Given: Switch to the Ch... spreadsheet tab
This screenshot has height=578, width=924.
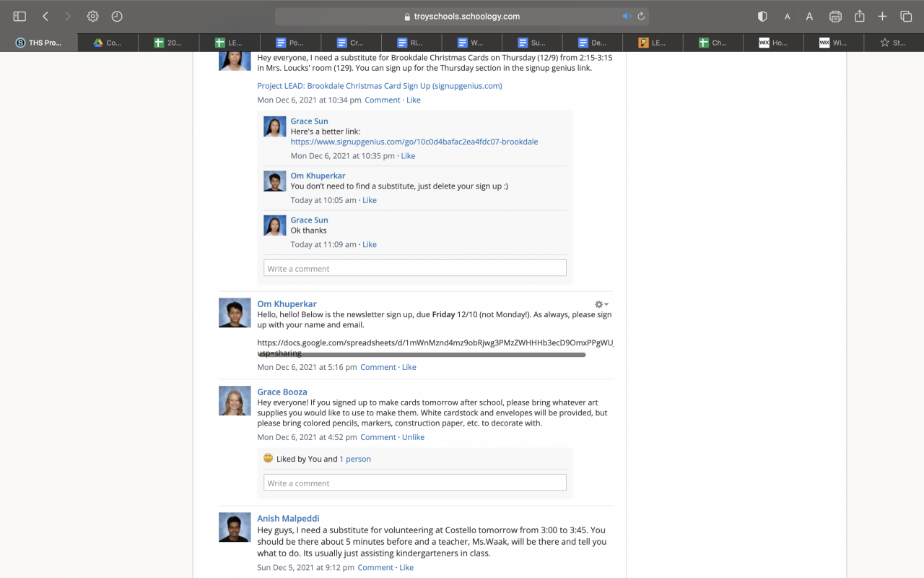Looking at the screenshot, I should point(713,43).
